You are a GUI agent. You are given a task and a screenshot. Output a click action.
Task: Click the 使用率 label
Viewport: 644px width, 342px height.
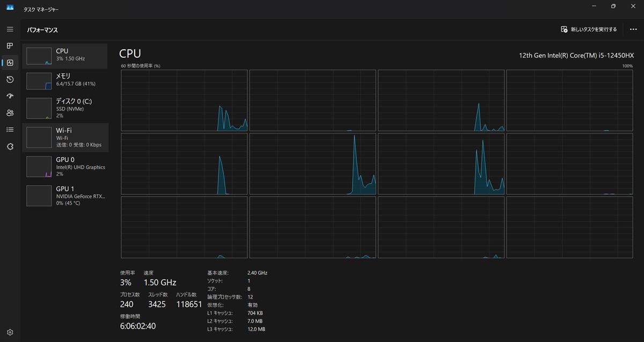[128, 273]
